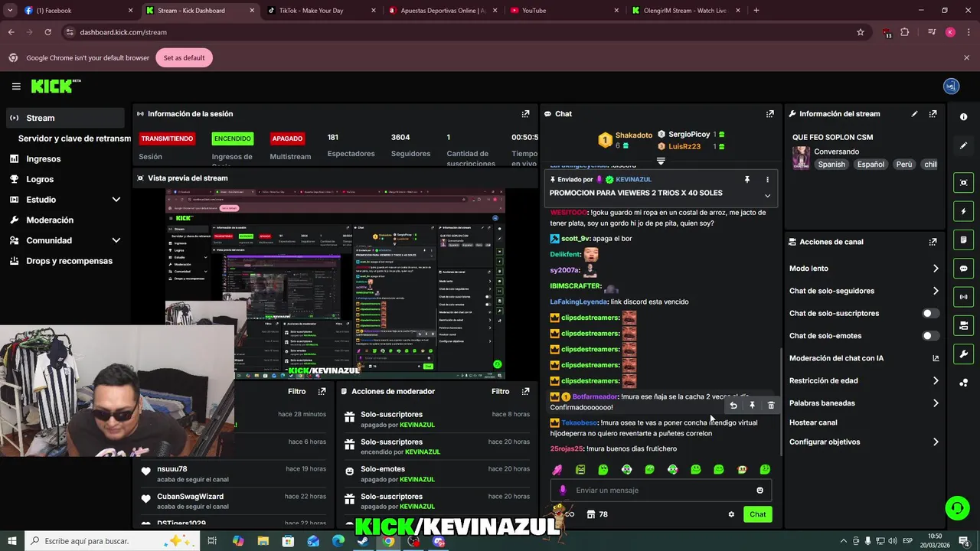Image resolution: width=980 pixels, height=551 pixels.
Task: Pop out the Acciones de canal panel
Action: (933, 242)
